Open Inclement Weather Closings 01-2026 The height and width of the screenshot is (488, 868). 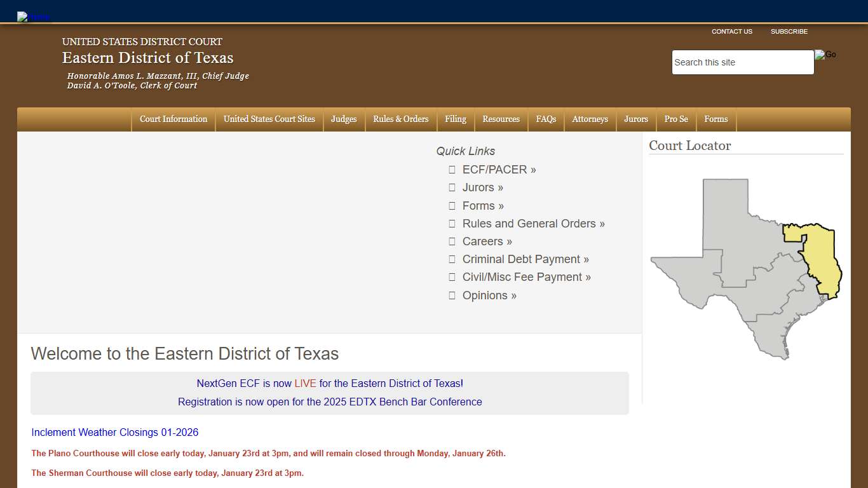(x=114, y=432)
